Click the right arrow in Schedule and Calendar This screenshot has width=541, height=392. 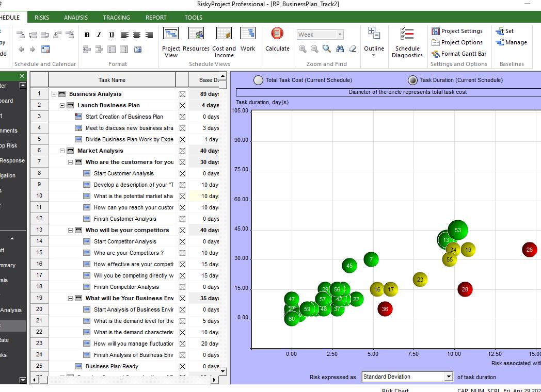click(x=33, y=50)
